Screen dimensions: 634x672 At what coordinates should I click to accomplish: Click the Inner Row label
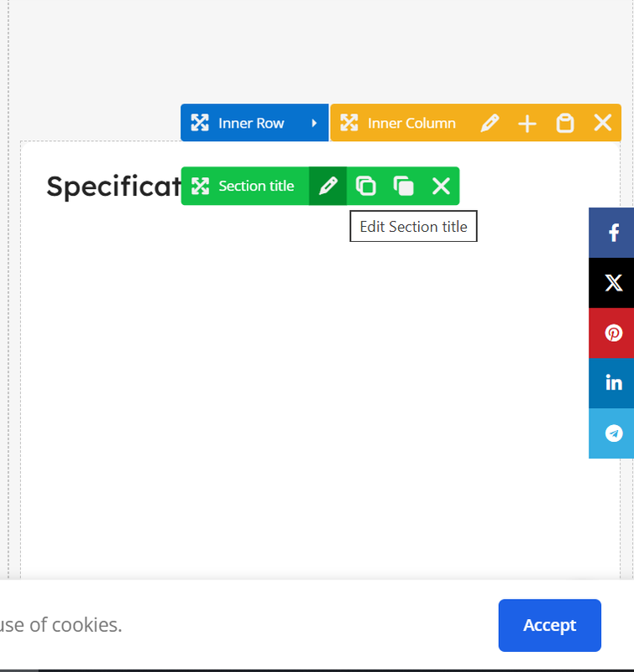[x=251, y=123]
